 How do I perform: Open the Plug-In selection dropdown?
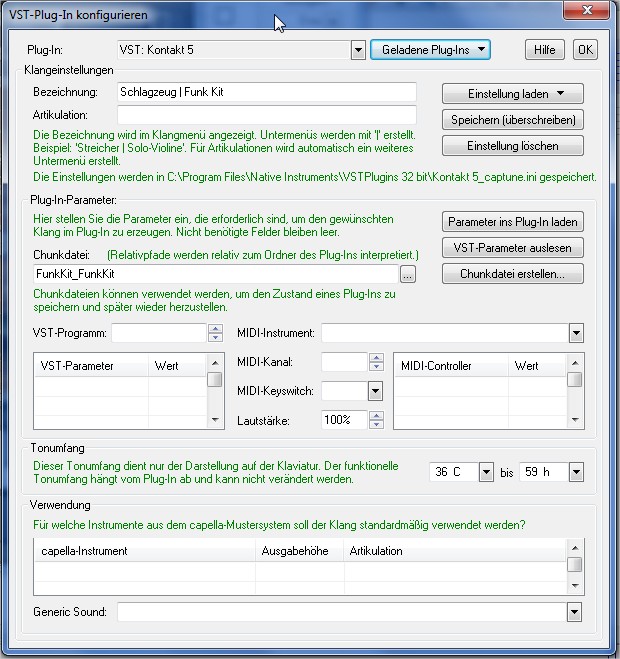coord(358,49)
